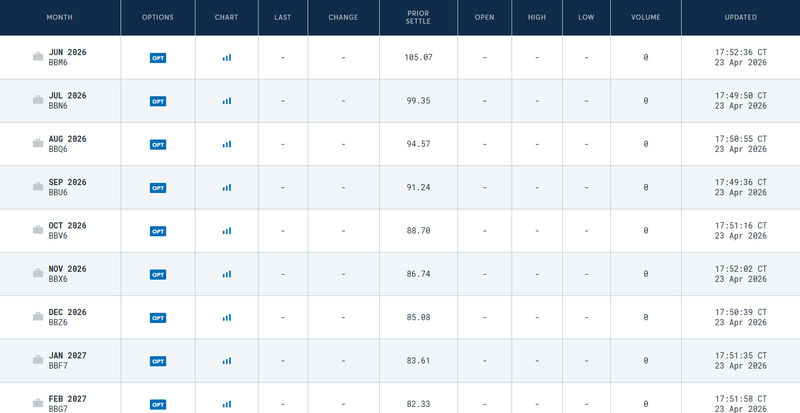800x413 pixels.
Task: Open chart icon for FEB 2027 row
Action: (x=227, y=404)
